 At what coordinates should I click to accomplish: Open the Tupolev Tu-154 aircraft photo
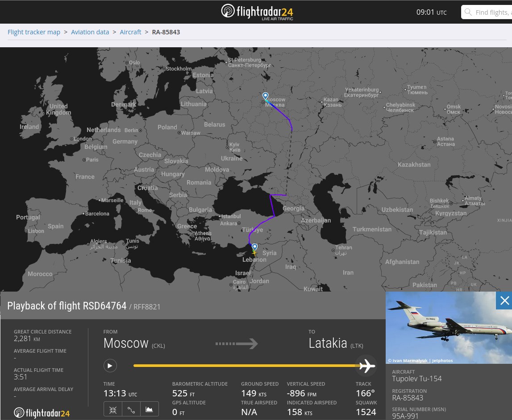tap(449, 328)
